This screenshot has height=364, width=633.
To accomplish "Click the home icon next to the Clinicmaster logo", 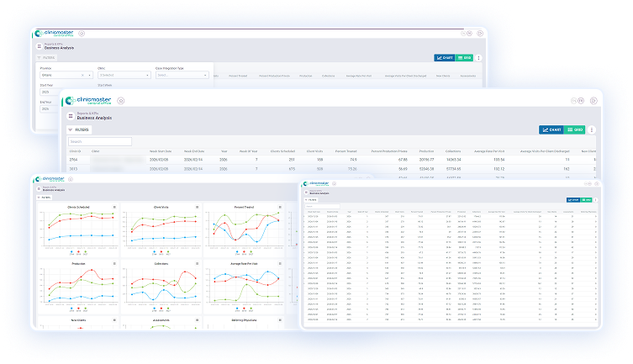I will tap(121, 100).
